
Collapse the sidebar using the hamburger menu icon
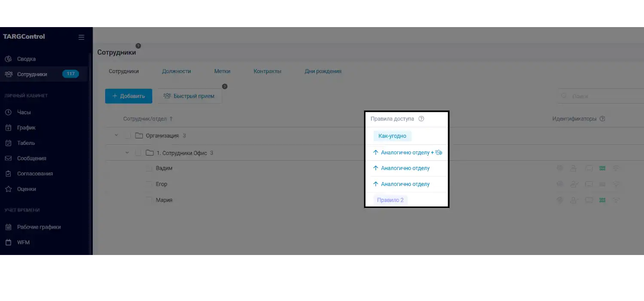pyautogui.click(x=81, y=37)
